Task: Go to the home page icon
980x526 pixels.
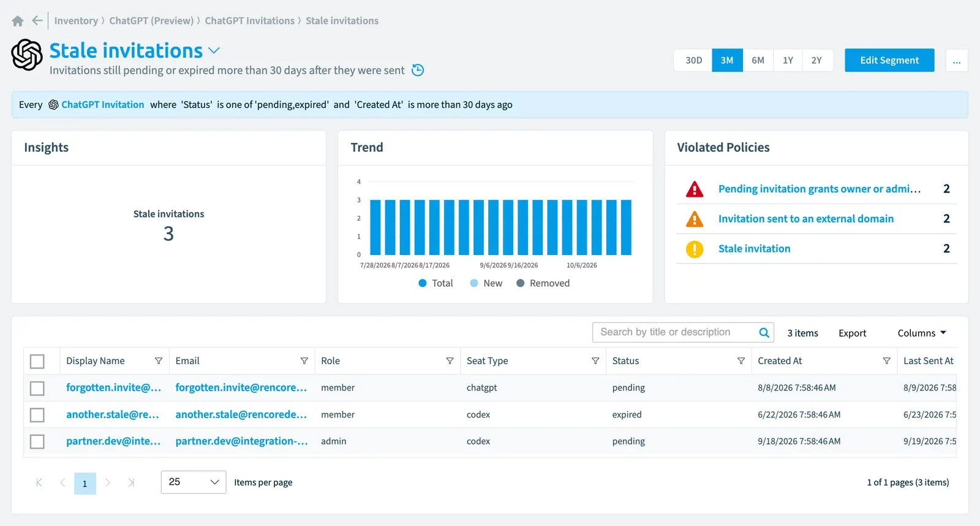Action: point(18,21)
